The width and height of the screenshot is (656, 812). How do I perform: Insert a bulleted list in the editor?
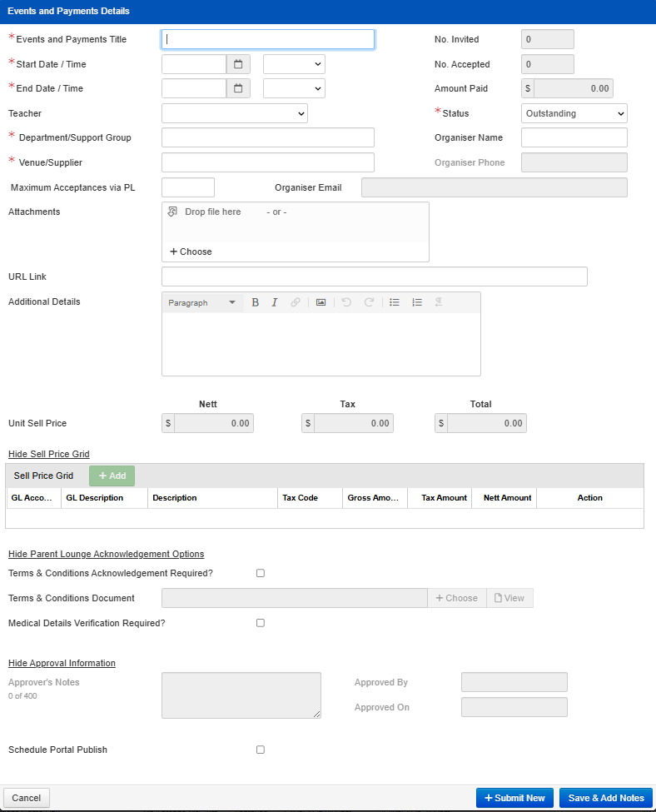click(x=395, y=302)
